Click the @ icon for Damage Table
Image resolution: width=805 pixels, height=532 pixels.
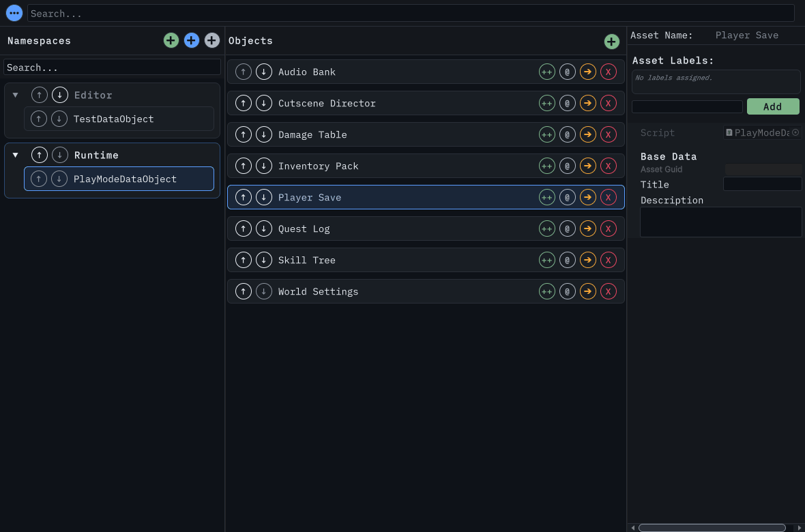[568, 134]
